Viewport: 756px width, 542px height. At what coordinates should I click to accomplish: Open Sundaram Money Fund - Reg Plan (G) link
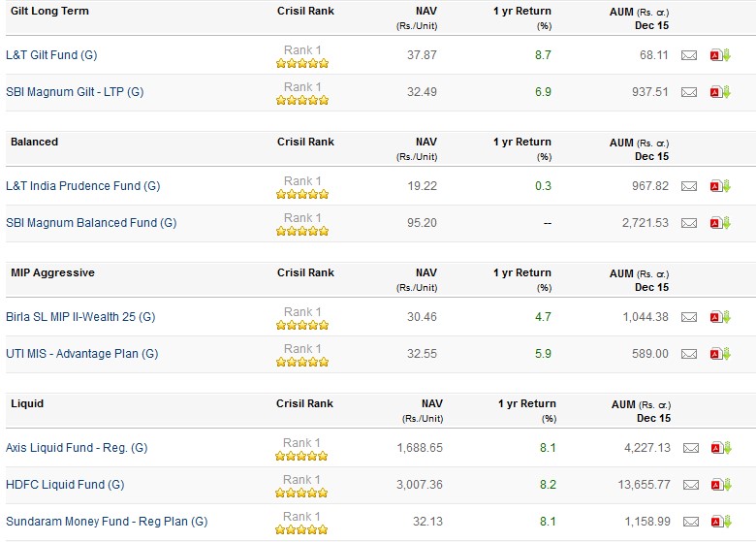tap(107, 522)
